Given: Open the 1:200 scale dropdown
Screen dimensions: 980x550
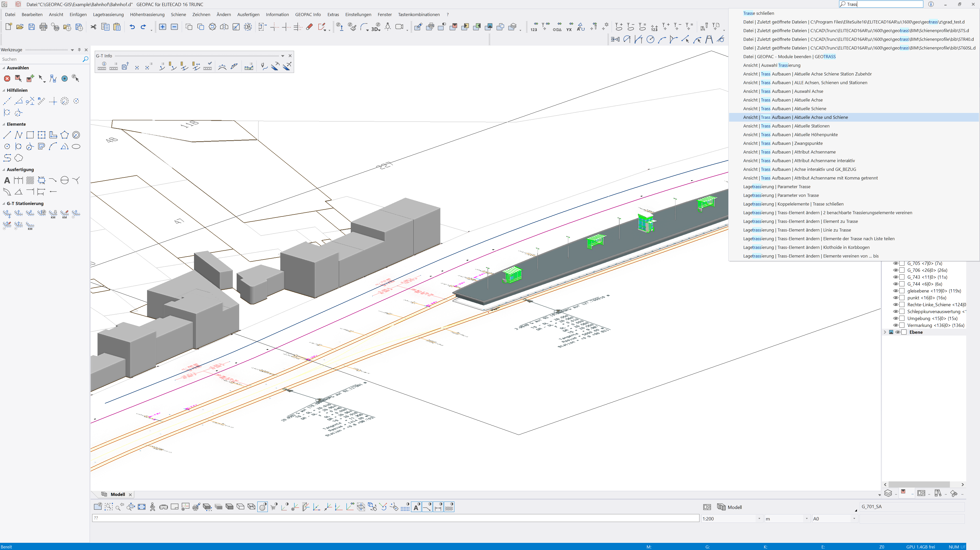Looking at the screenshot, I should tap(759, 519).
